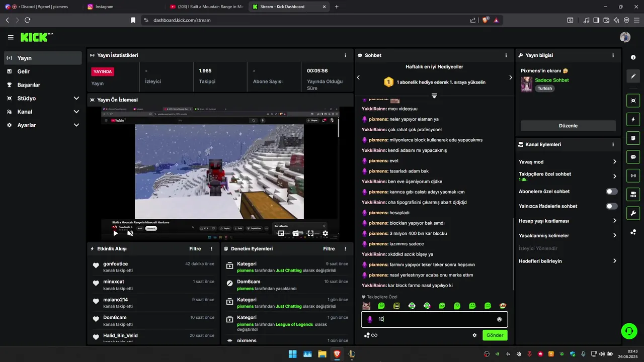Click the Gönder send button

(x=495, y=335)
